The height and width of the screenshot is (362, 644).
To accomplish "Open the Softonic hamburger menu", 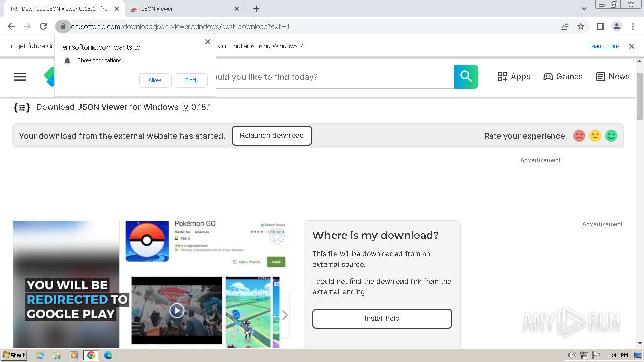I will click(20, 77).
